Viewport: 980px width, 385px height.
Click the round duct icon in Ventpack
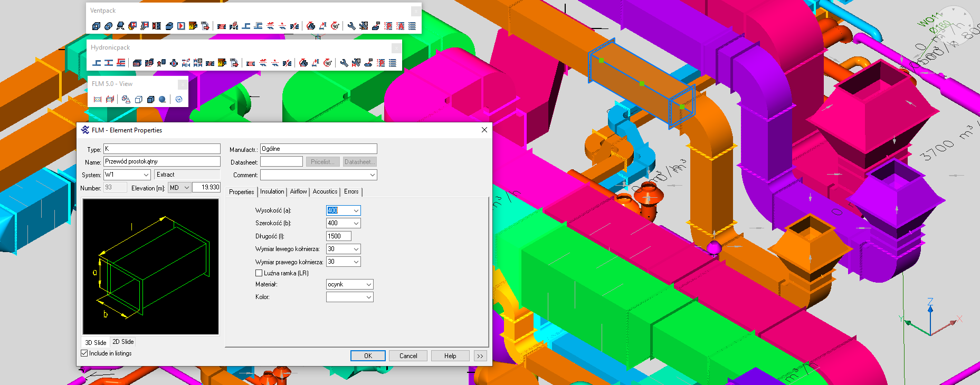(108, 26)
